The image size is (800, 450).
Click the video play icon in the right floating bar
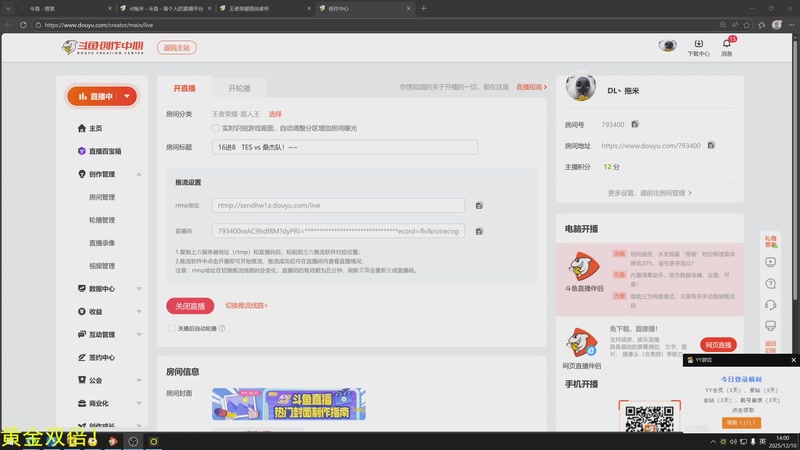pyautogui.click(x=770, y=262)
